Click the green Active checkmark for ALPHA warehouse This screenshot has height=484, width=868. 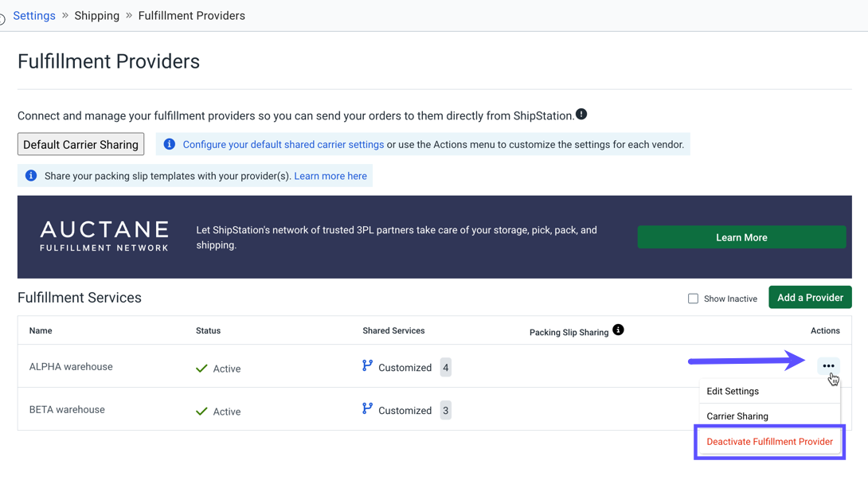201,368
